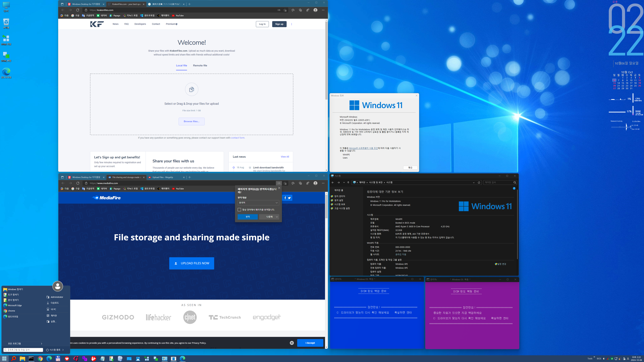644x362 pixels.
Task: Launch the command prompt taskbar icon
Action: click(x=31, y=358)
